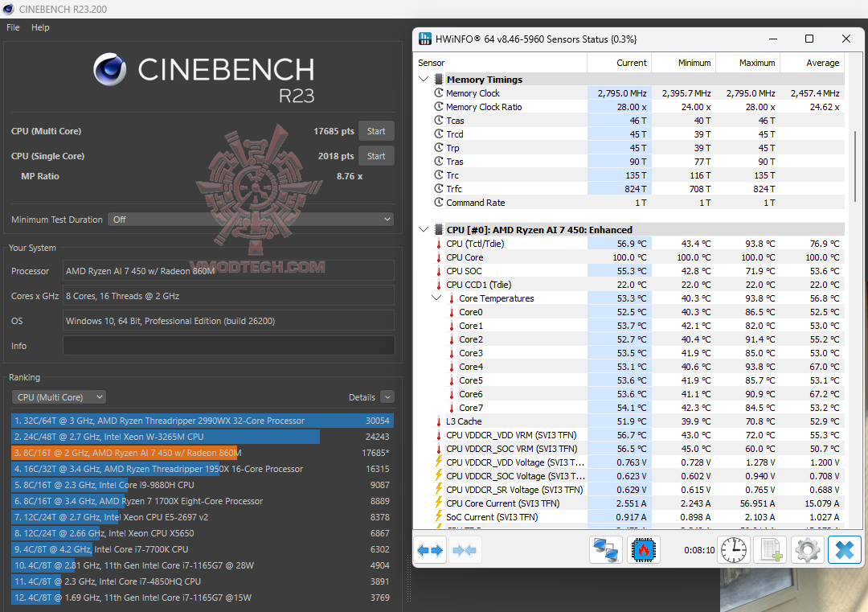Select ranking entry Intel Core i7-7700K
The height and width of the screenshot is (612, 868).
pos(203,548)
